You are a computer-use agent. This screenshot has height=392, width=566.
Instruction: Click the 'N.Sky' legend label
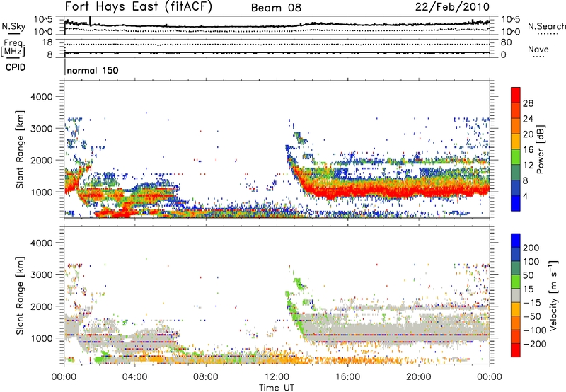13,26
